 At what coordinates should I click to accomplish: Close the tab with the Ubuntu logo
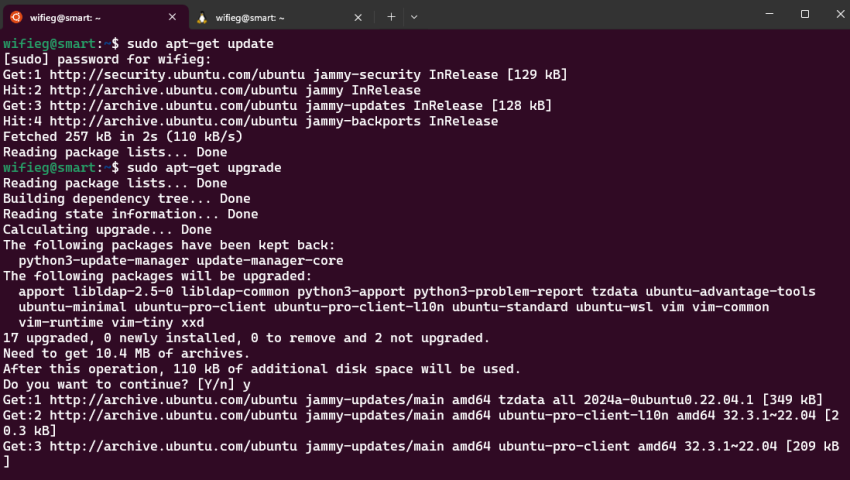[172, 17]
